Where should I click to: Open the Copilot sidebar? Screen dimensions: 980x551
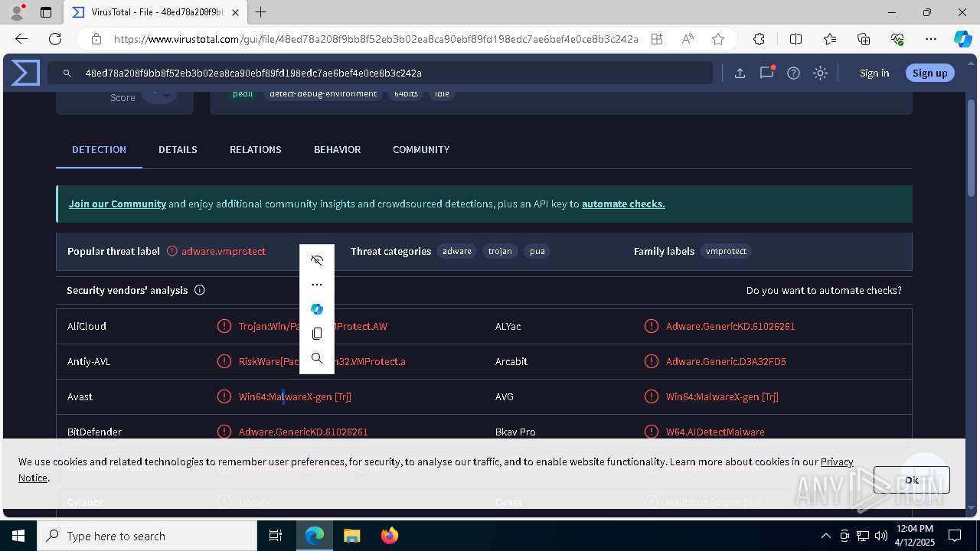click(x=962, y=39)
